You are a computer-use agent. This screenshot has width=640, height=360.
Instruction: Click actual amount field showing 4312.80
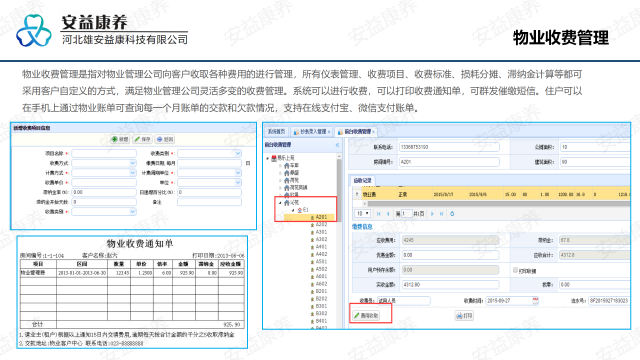(450, 284)
